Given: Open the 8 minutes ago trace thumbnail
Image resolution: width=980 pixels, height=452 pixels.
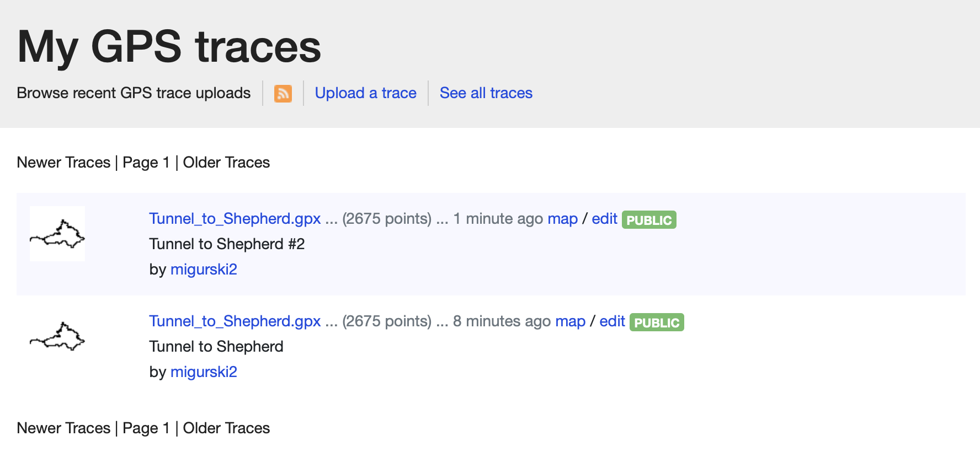Looking at the screenshot, I should (x=57, y=336).
